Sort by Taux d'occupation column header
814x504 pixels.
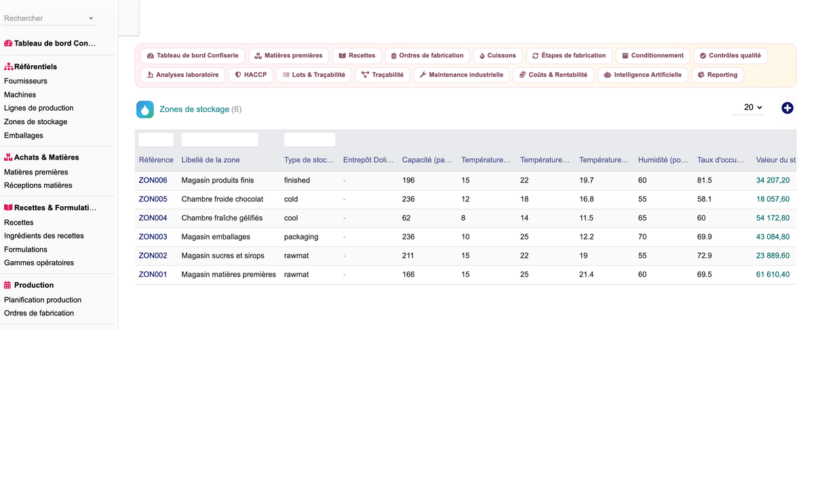tap(721, 160)
